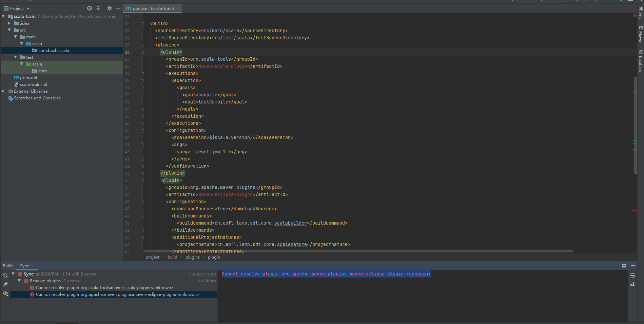Click 'build' in the breadcrumb bar

[172, 257]
